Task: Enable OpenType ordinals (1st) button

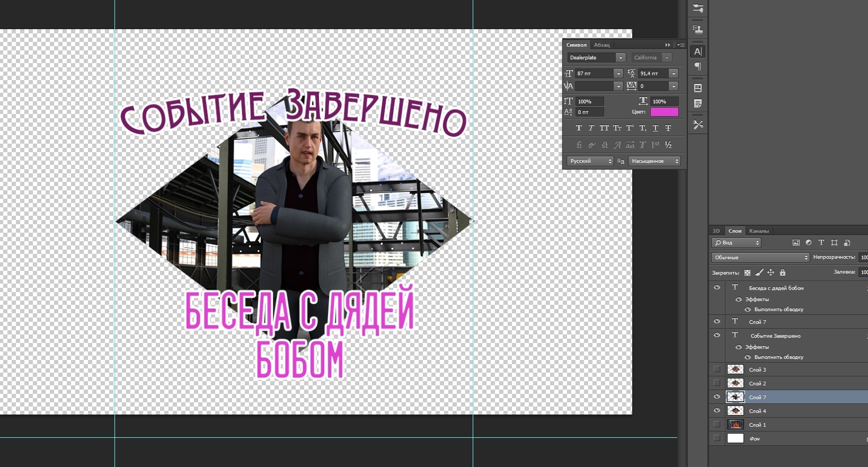Action: tap(656, 145)
